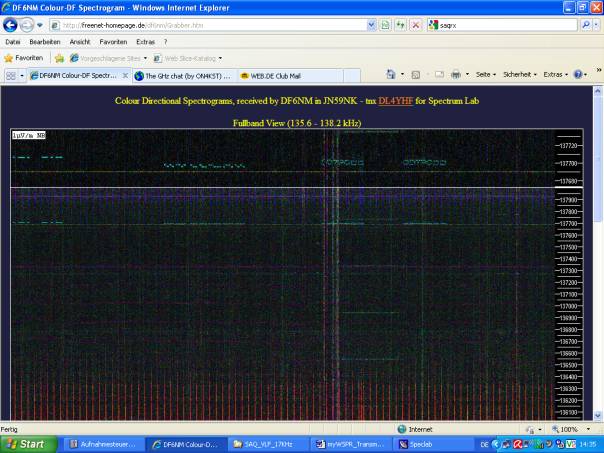Close the DF6NM Colour-DF tab

coord(125,76)
